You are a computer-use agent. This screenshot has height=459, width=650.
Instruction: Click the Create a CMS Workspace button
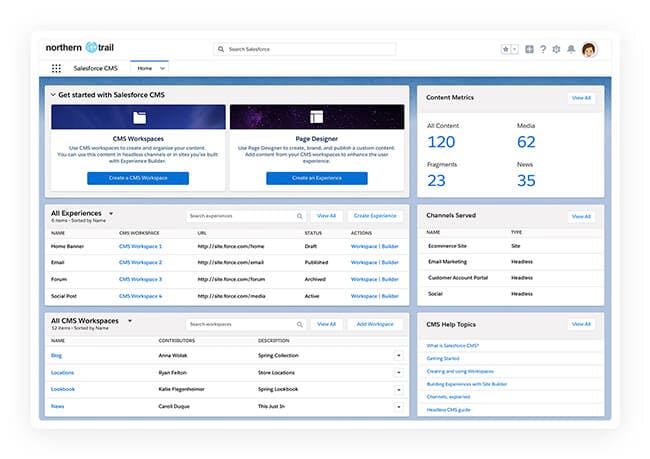pyautogui.click(x=138, y=178)
